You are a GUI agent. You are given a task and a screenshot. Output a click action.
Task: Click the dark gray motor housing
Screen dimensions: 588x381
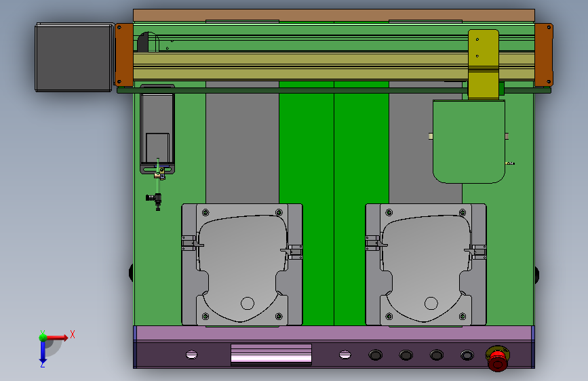[x=74, y=57]
